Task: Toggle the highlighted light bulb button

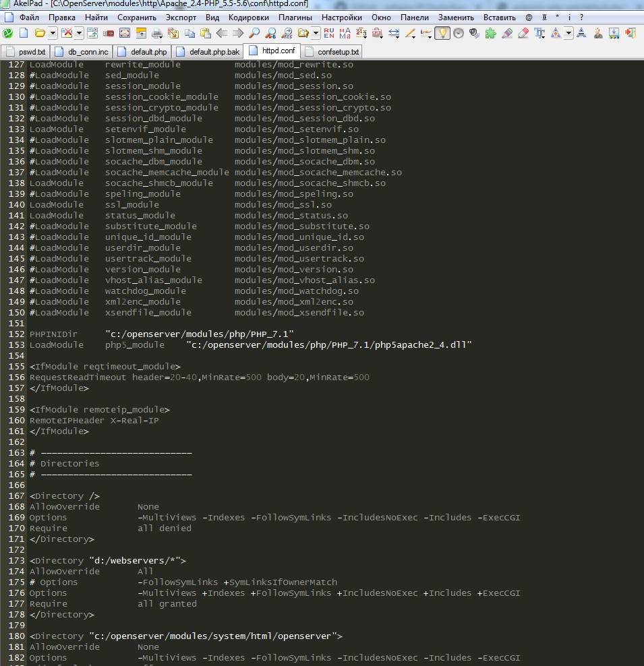Action: 442,32
